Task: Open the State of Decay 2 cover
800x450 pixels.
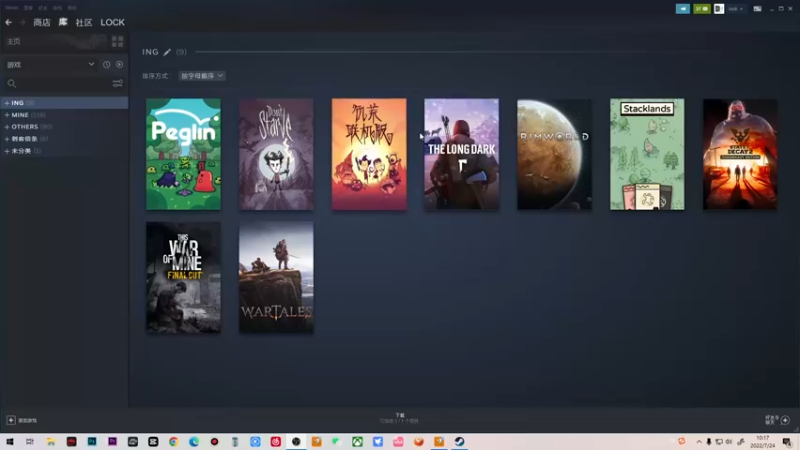Action: (740, 154)
